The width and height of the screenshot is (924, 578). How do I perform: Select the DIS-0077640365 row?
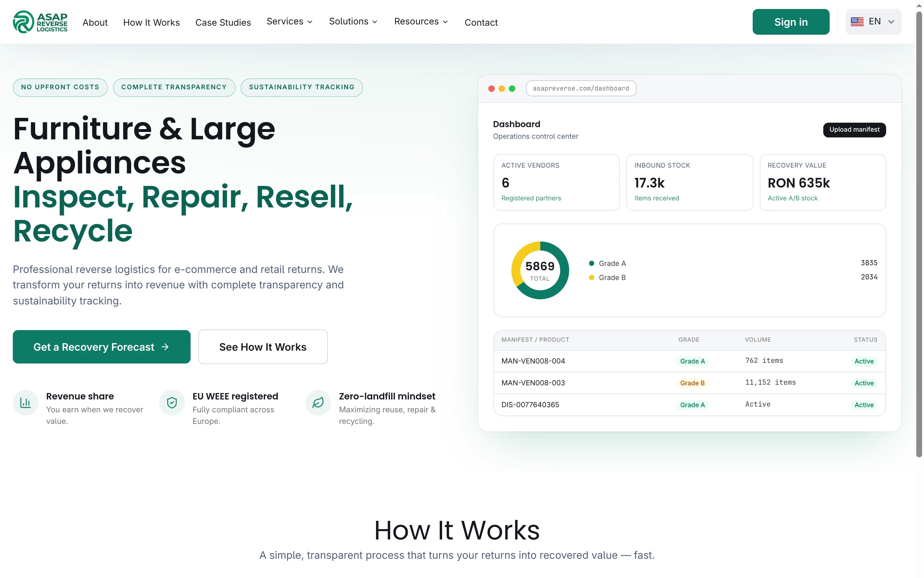tap(689, 405)
